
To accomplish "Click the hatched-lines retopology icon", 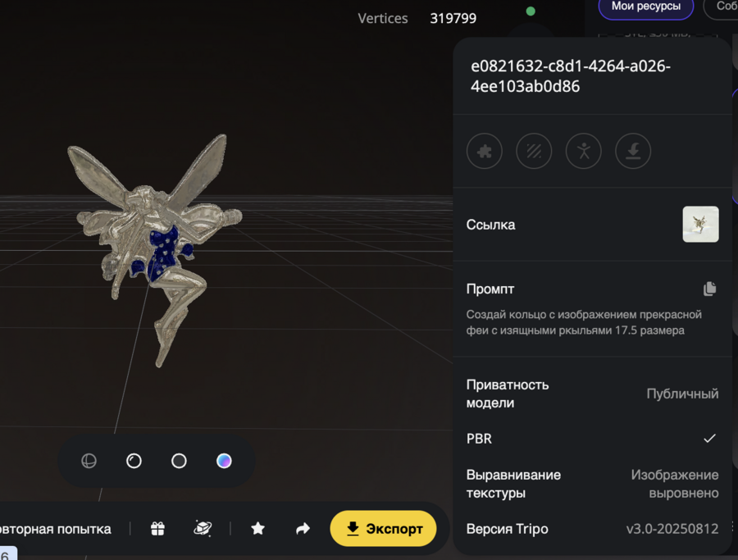I will (x=534, y=151).
